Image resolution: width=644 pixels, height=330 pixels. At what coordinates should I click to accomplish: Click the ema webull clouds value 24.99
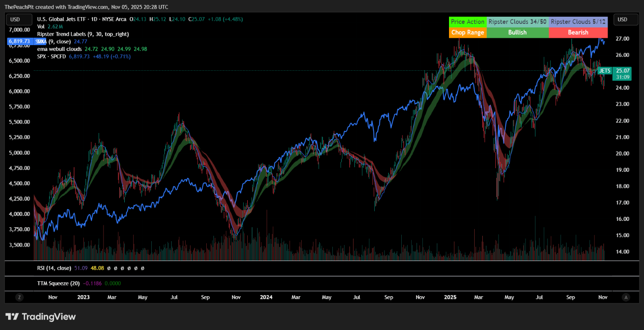pos(124,49)
